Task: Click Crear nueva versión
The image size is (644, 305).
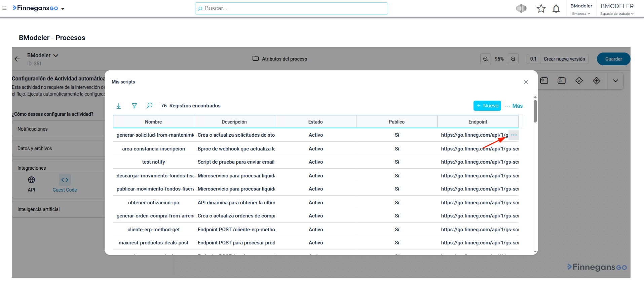Action: click(564, 59)
